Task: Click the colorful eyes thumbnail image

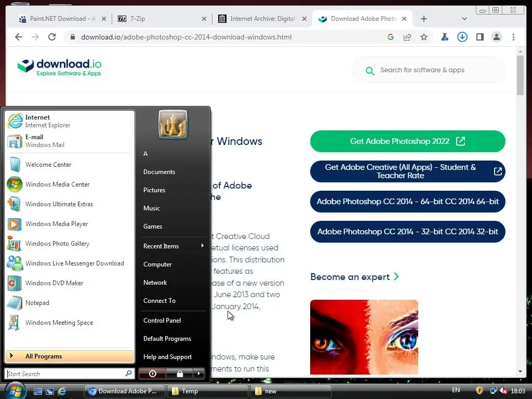Action: click(364, 337)
